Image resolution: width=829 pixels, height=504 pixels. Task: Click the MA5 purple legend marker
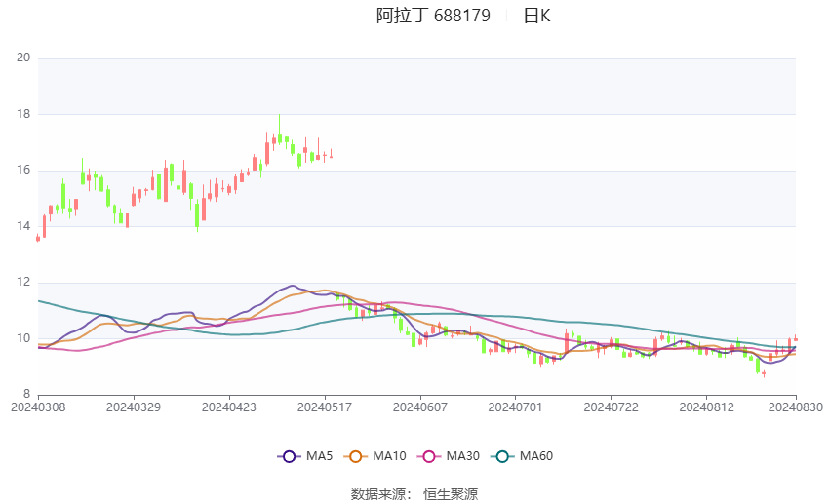289,455
